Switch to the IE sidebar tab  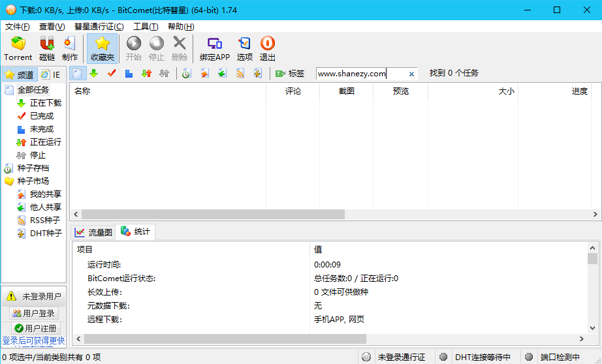(52, 74)
